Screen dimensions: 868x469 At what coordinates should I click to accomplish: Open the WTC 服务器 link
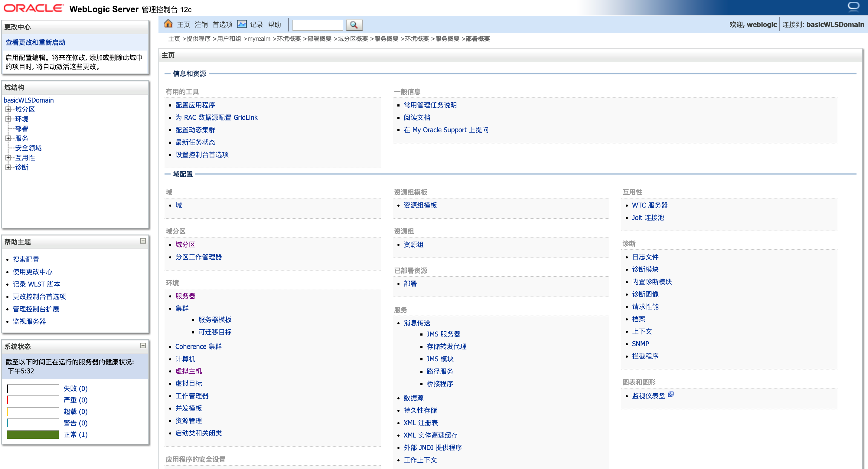tap(650, 205)
